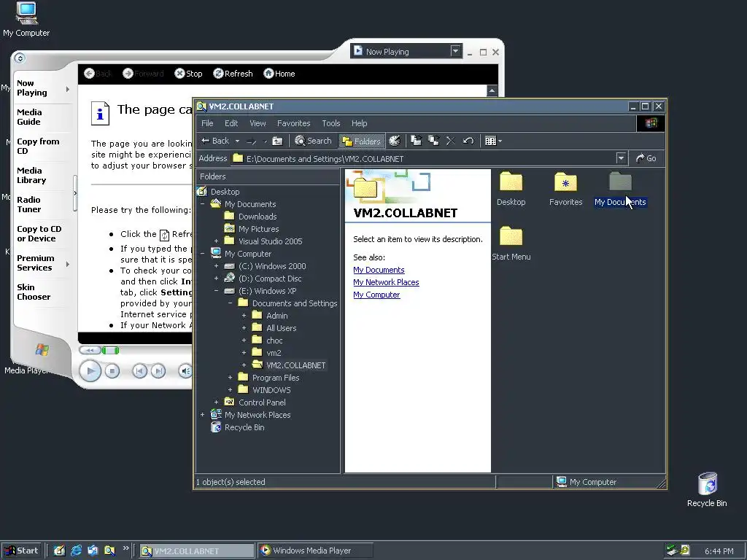Go back using Explorer's Back button
747x560 pixels.
(x=215, y=141)
